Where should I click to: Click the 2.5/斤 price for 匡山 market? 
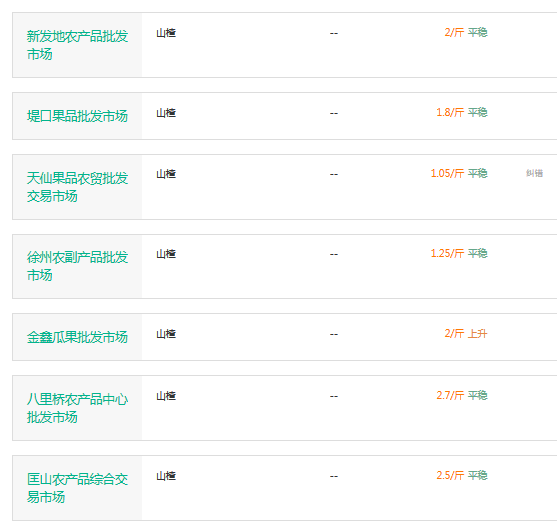coord(450,475)
